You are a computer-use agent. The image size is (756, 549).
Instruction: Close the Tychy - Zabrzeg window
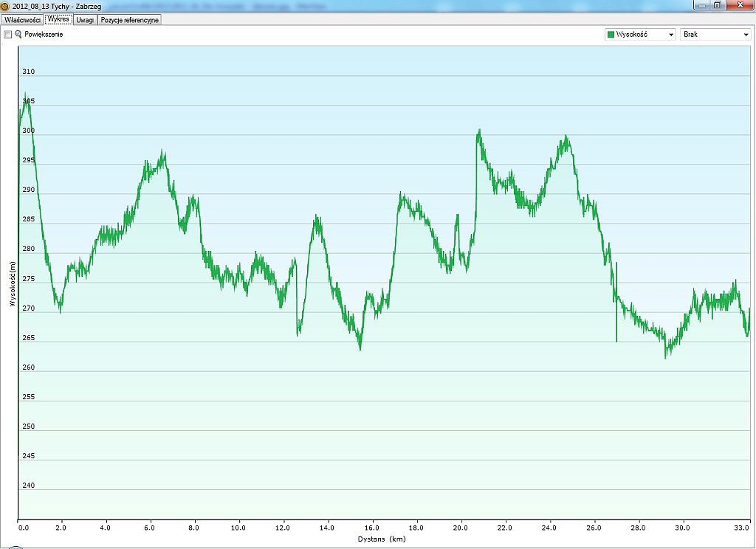click(x=737, y=5)
